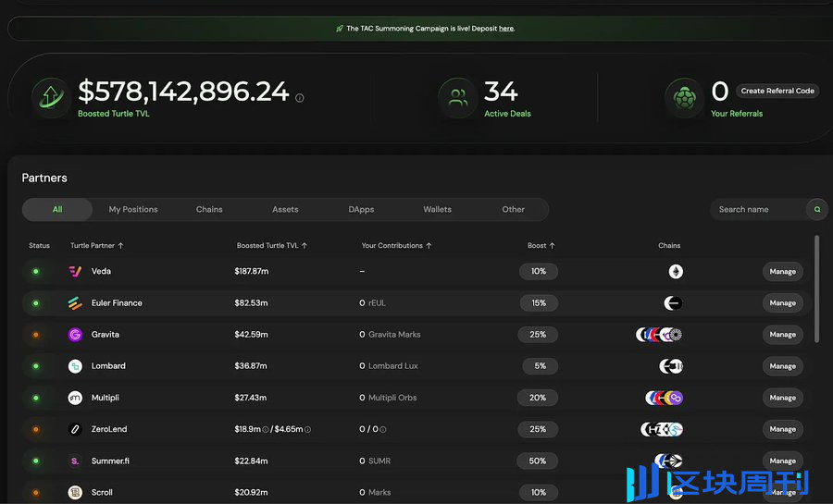The image size is (833, 504).
Task: Click the chain icon in Euler Finance row
Action: pyautogui.click(x=673, y=303)
